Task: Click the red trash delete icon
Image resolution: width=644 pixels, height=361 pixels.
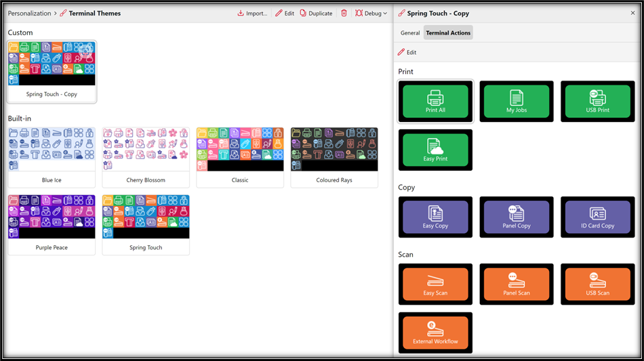Action: [344, 13]
